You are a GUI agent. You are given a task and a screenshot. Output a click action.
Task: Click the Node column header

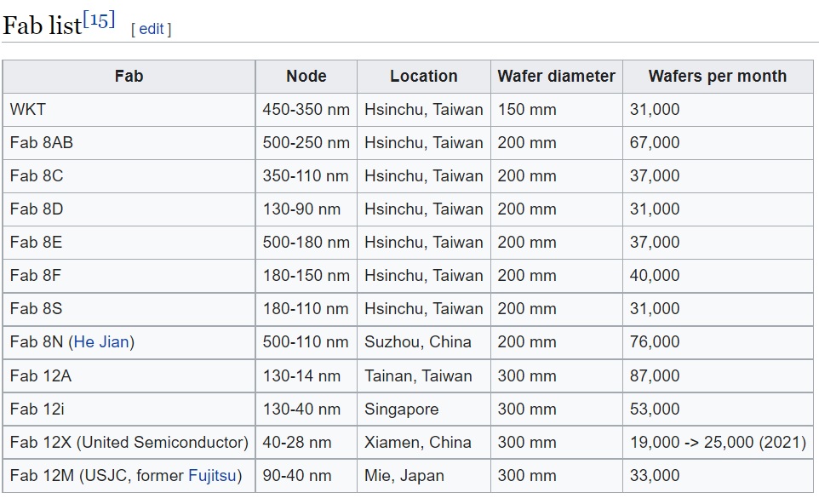(306, 77)
